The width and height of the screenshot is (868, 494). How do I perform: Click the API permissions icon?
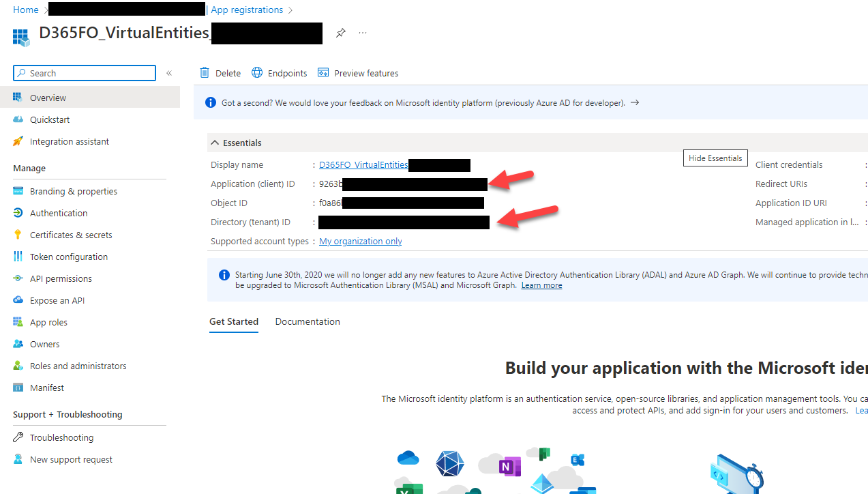18,278
